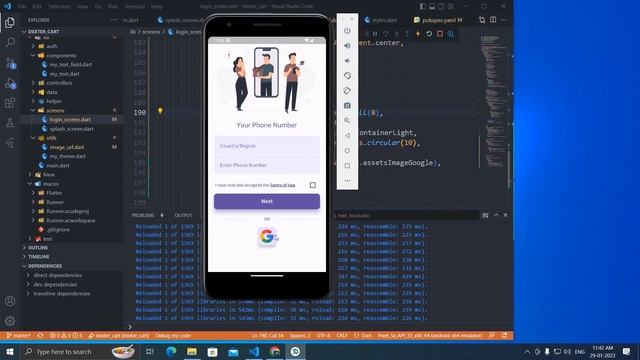The width and height of the screenshot is (640, 360).
Task: Click emulator volume up button
Action: [347, 46]
